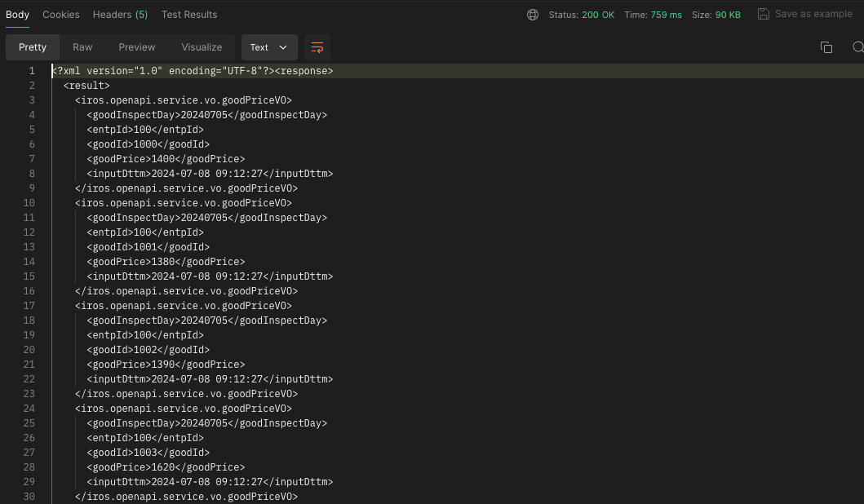Image resolution: width=864 pixels, height=504 pixels.
Task: Open the Visualize view
Action: point(202,47)
